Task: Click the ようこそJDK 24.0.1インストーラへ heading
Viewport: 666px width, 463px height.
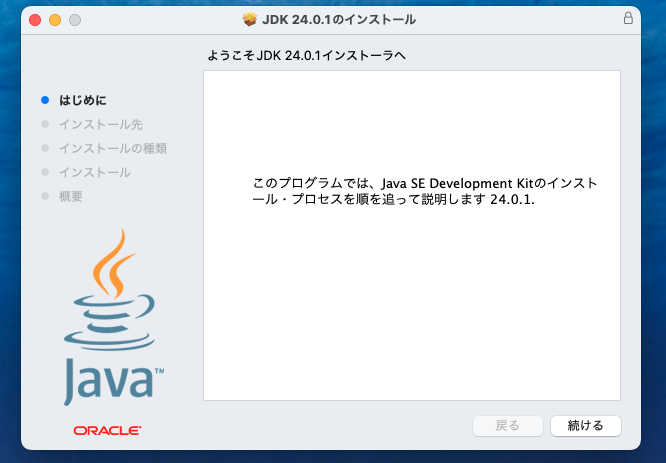Action: pyautogui.click(x=306, y=56)
